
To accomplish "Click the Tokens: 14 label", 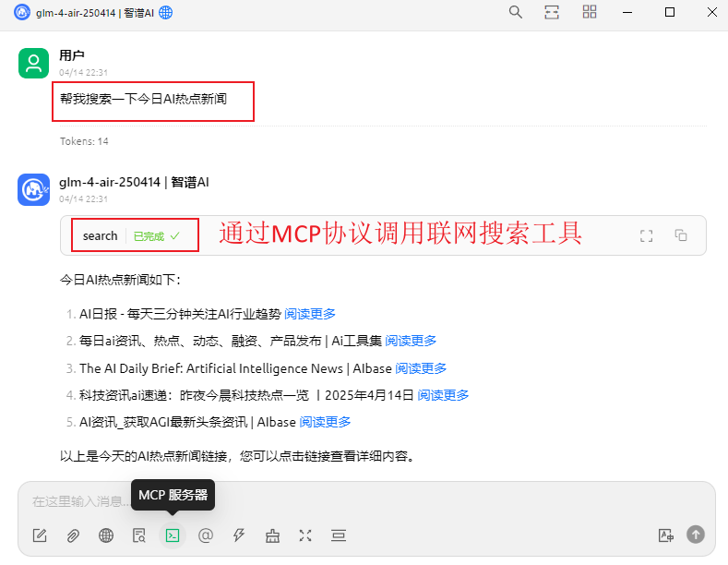I will click(x=84, y=141).
